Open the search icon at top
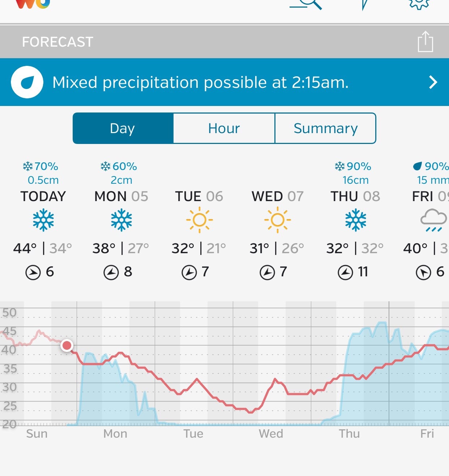 pyautogui.click(x=307, y=4)
